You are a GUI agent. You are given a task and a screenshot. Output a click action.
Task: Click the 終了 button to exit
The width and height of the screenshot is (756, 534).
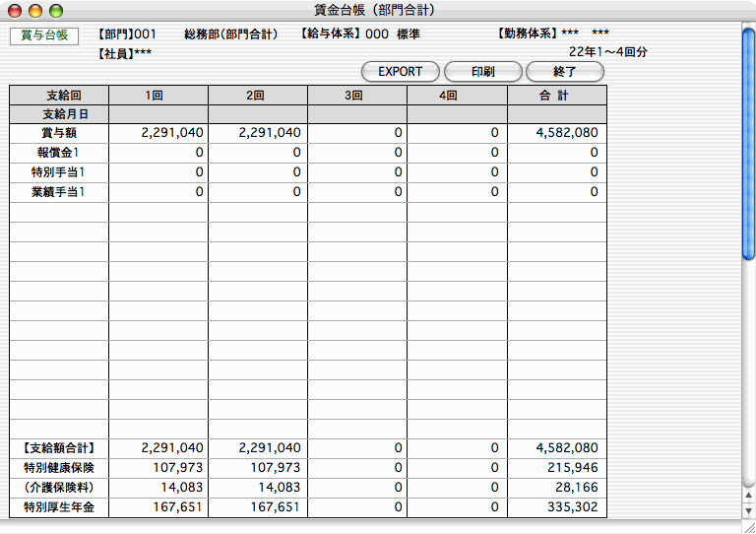point(564,72)
